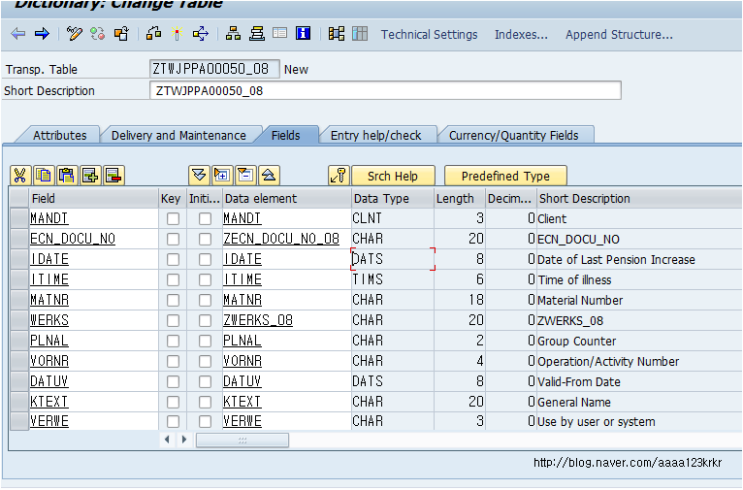Click the Length column header

[459, 199]
